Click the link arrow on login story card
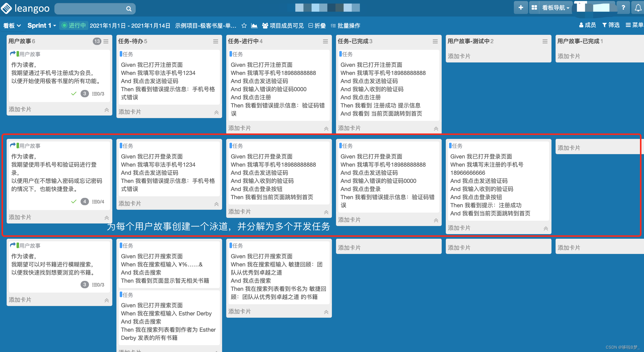The width and height of the screenshot is (644, 352). [x=13, y=145]
